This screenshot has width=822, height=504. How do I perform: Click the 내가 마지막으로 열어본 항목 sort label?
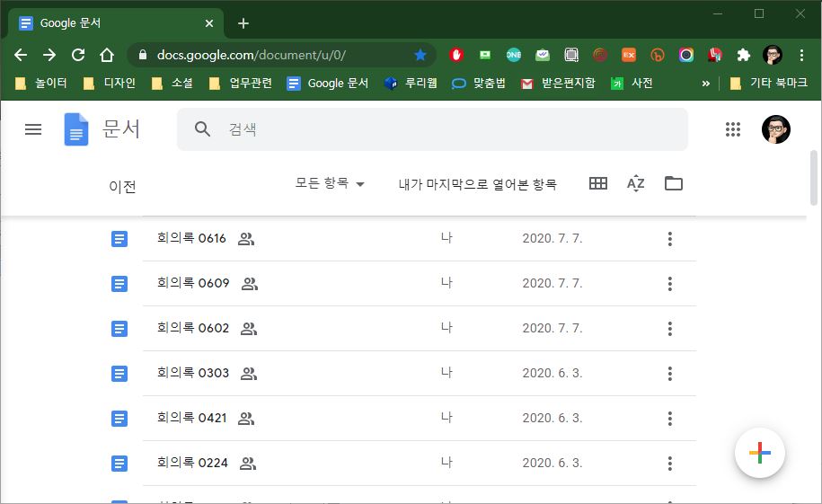[477, 184]
